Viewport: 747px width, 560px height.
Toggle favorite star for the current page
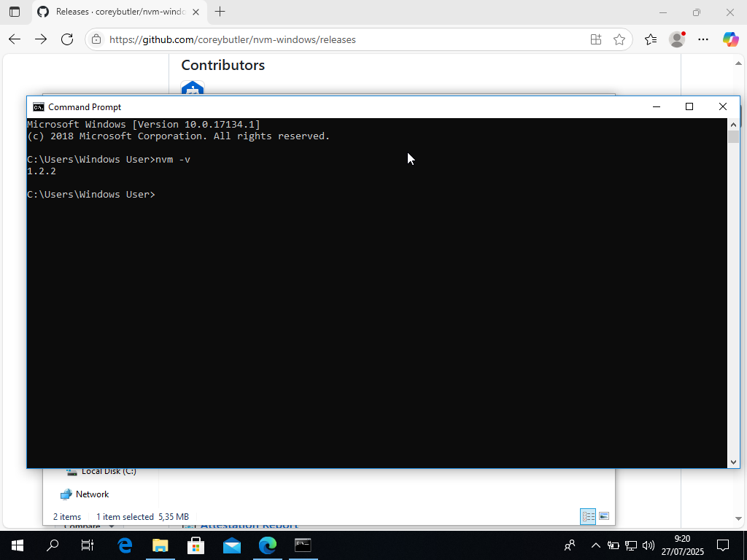pyautogui.click(x=620, y=39)
